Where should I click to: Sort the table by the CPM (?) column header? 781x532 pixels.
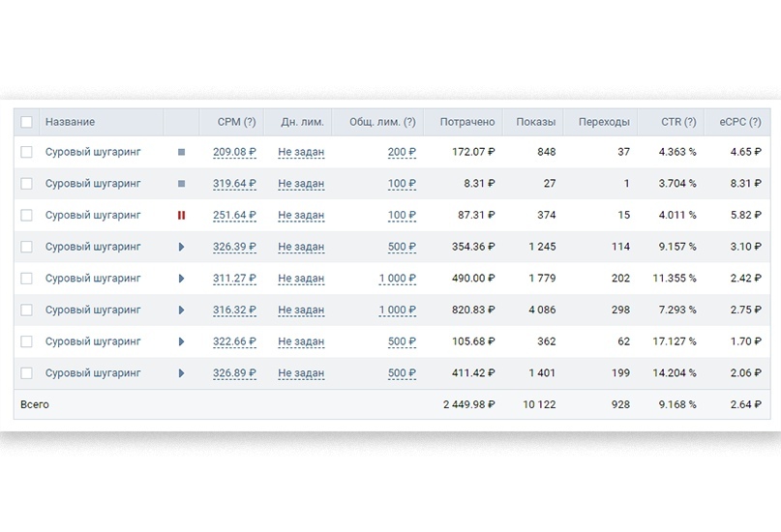[x=229, y=122]
